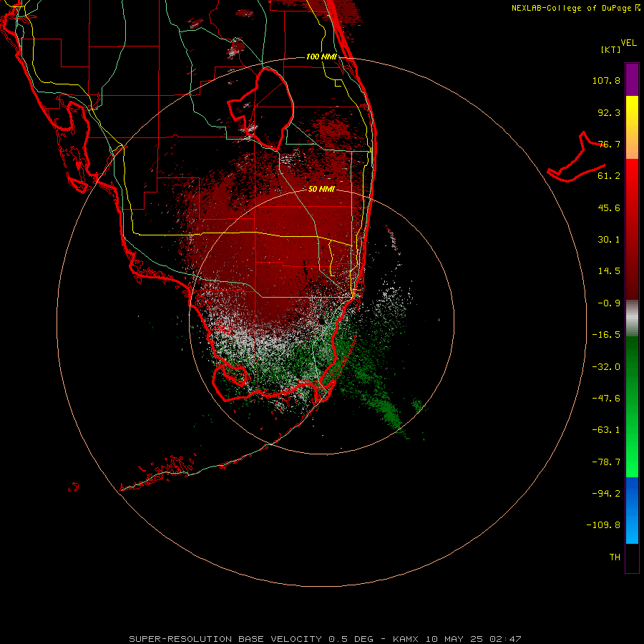
Task: Click the 92.3 velocity scale value
Action: coord(609,112)
